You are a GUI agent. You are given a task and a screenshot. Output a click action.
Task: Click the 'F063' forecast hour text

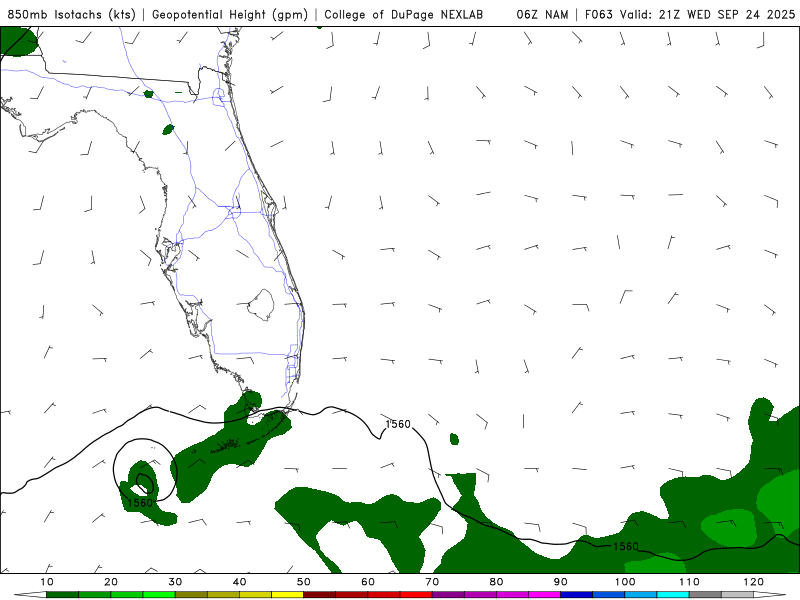[598, 14]
